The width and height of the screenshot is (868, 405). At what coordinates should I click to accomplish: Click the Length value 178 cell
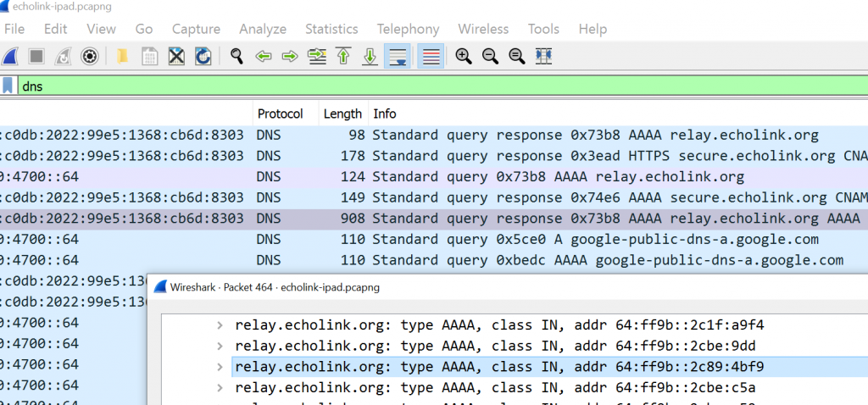click(353, 156)
